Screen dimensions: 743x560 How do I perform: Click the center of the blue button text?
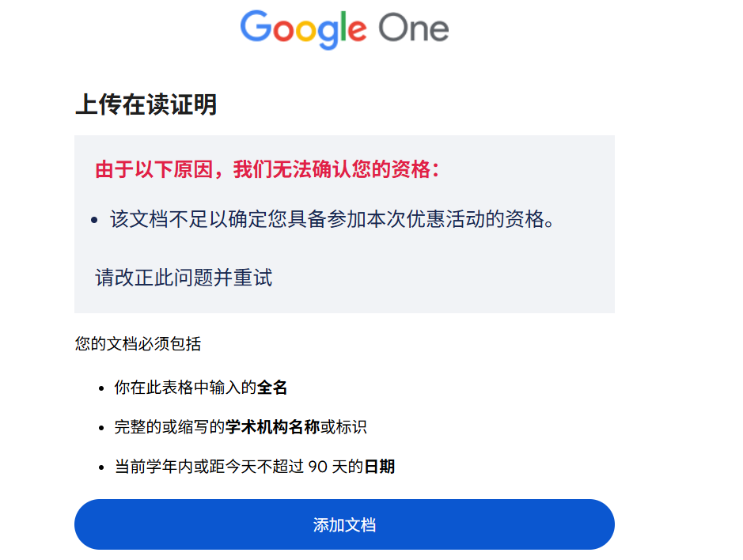point(344,524)
